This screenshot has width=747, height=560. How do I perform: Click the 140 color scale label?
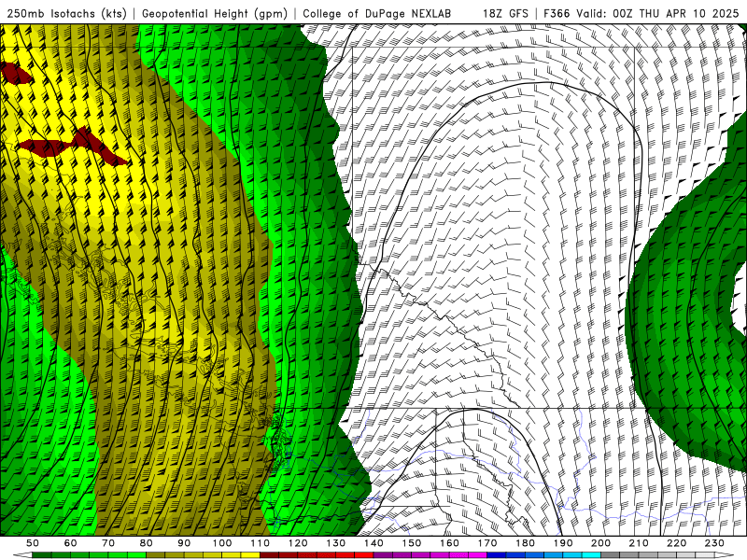click(x=373, y=543)
